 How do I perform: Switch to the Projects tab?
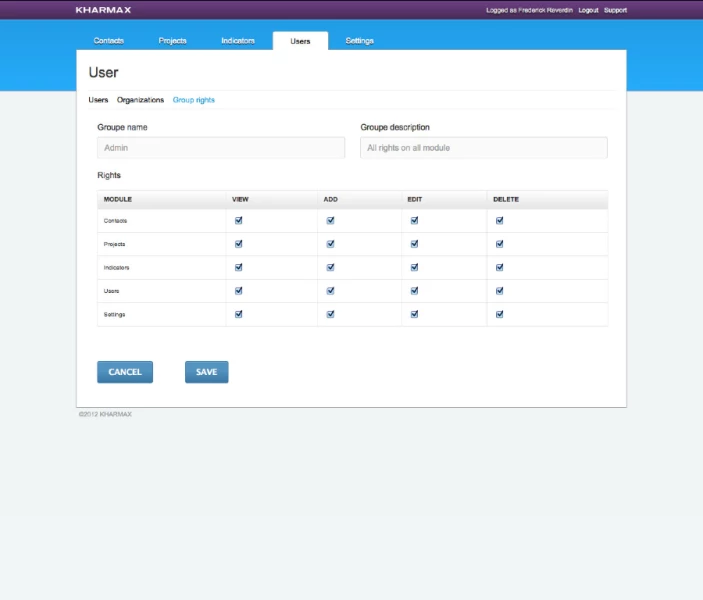pyautogui.click(x=172, y=41)
